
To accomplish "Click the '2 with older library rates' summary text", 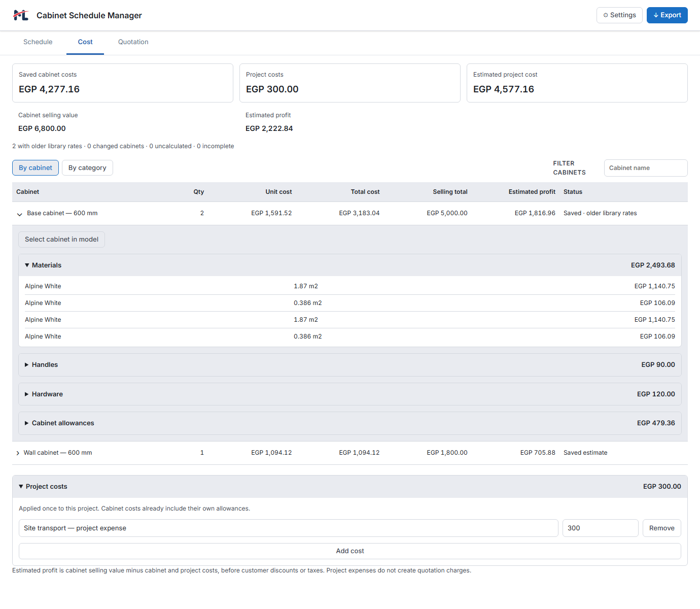I will pyautogui.click(x=47, y=146).
